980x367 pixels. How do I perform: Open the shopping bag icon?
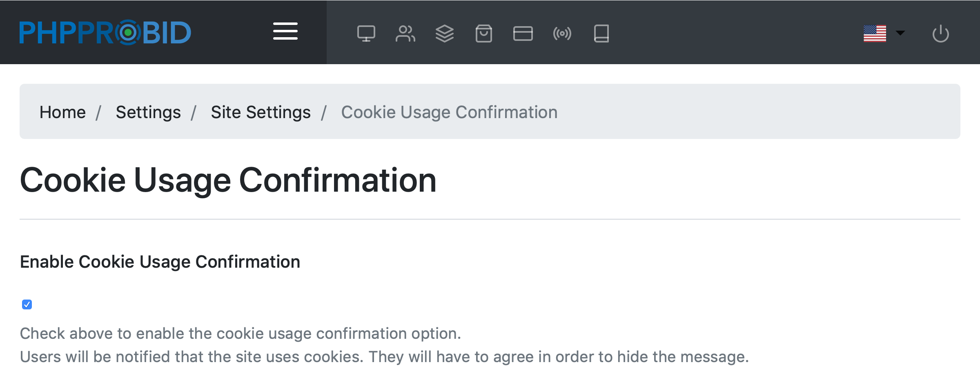[483, 34]
